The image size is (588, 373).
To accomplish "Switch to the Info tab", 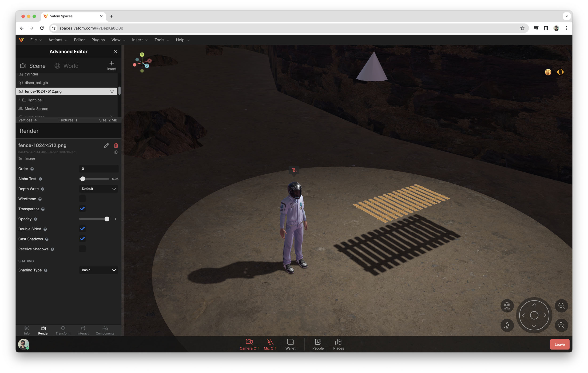I will tap(27, 330).
